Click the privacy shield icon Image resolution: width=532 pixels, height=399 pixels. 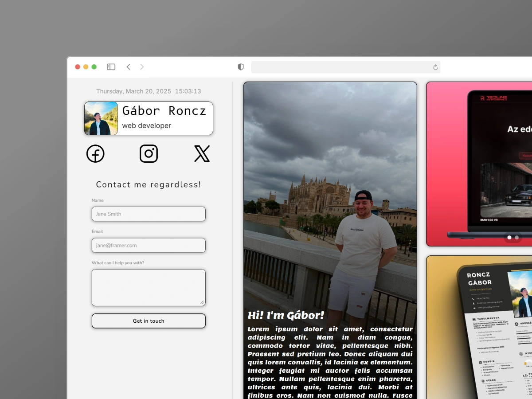241,67
